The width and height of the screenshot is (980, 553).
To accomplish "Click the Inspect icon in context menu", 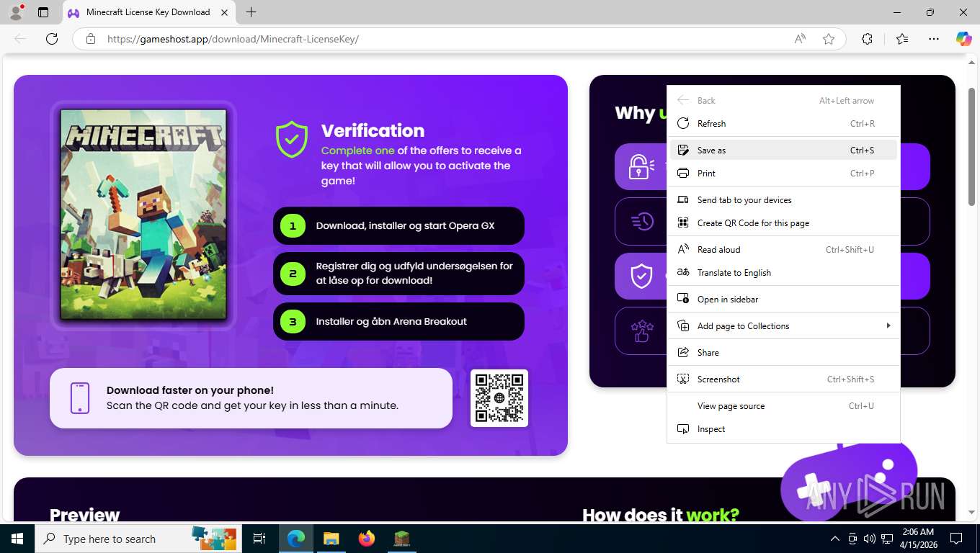I will [683, 429].
